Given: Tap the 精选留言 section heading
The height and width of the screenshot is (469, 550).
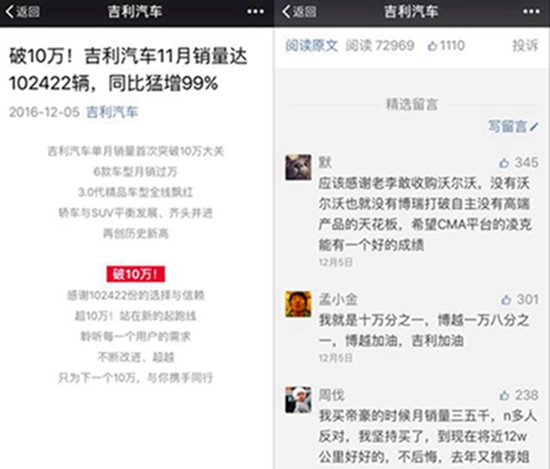Looking at the screenshot, I should tap(412, 104).
